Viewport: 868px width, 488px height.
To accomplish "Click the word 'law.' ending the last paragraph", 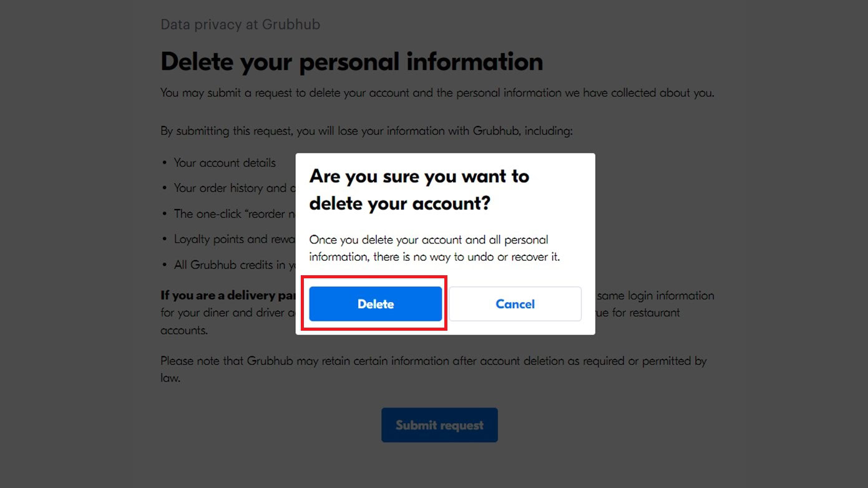I will [x=170, y=378].
